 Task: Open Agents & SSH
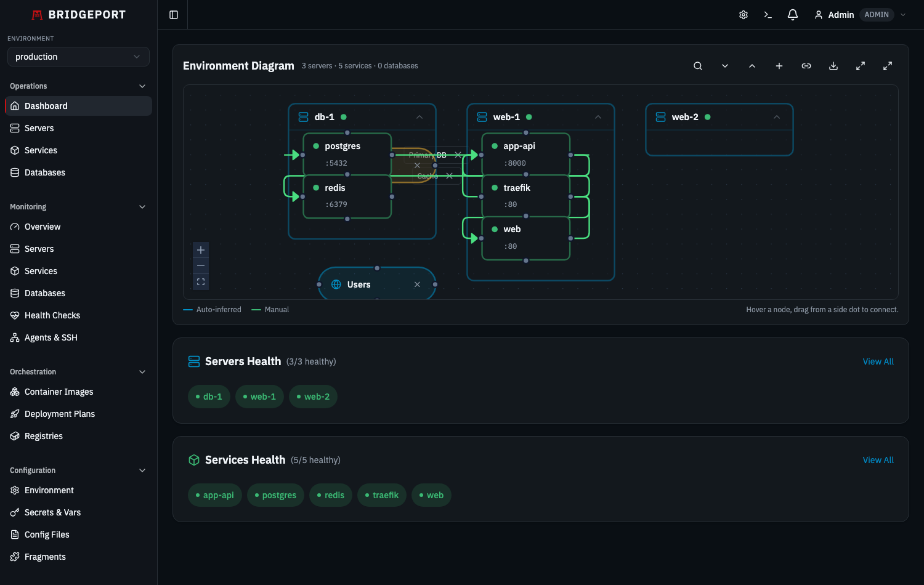tap(78, 337)
